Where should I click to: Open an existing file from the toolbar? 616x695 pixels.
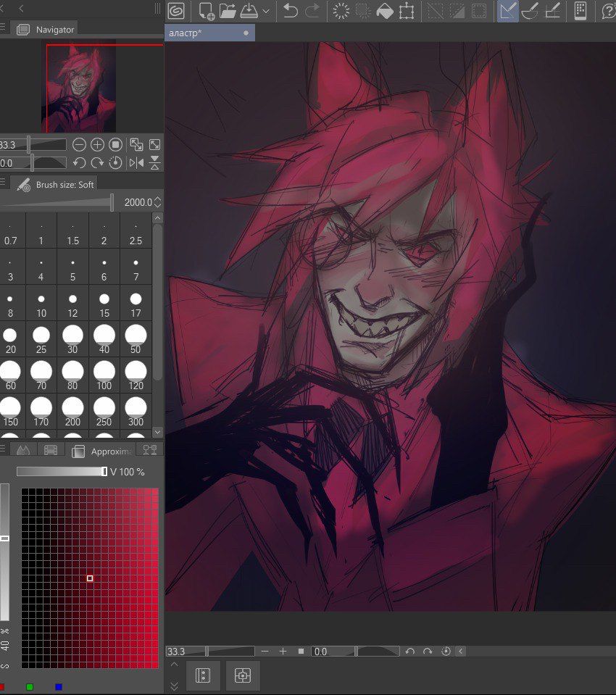tap(228, 11)
